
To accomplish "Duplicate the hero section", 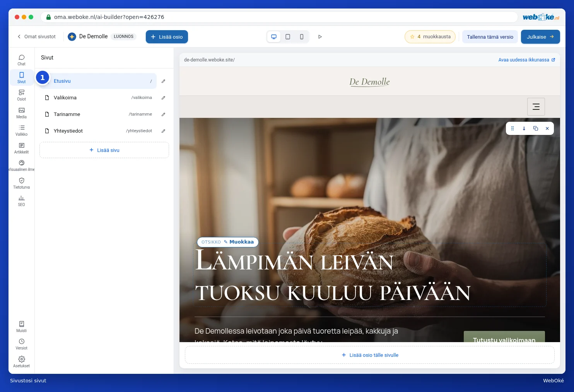I will pos(536,128).
